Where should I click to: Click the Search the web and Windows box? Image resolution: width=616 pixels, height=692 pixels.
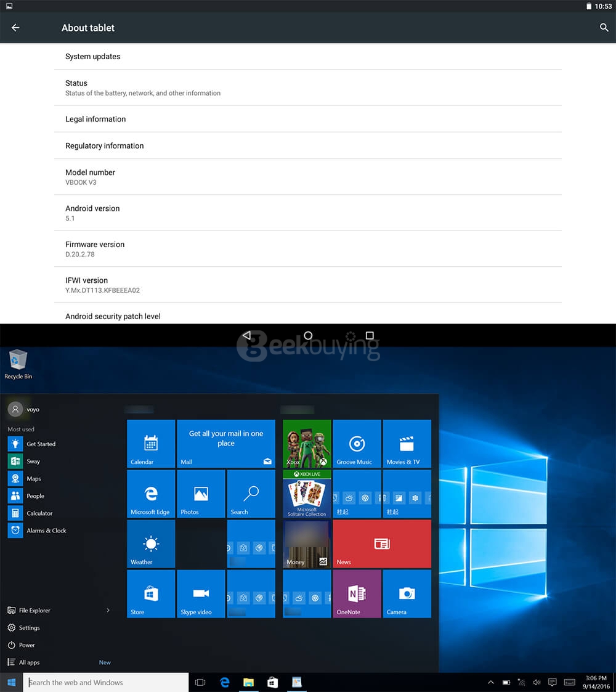pos(106,682)
